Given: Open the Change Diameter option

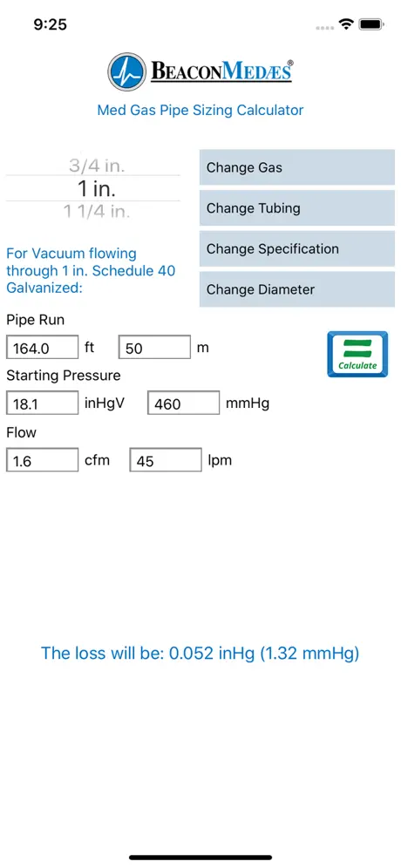Looking at the screenshot, I should pos(297,289).
